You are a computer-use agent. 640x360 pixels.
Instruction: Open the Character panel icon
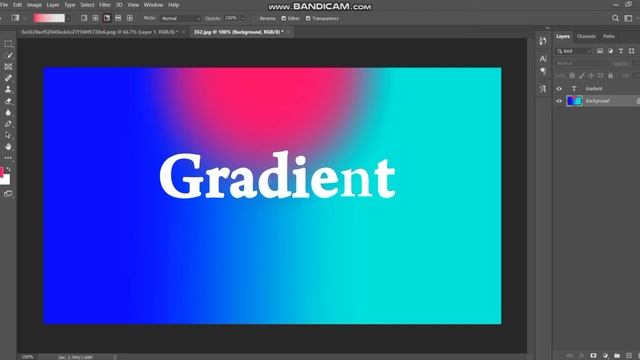point(542,59)
